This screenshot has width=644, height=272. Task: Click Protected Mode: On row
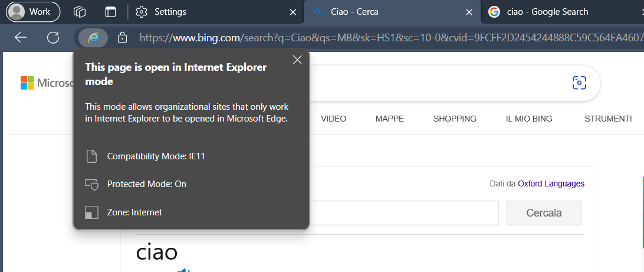coord(192,184)
